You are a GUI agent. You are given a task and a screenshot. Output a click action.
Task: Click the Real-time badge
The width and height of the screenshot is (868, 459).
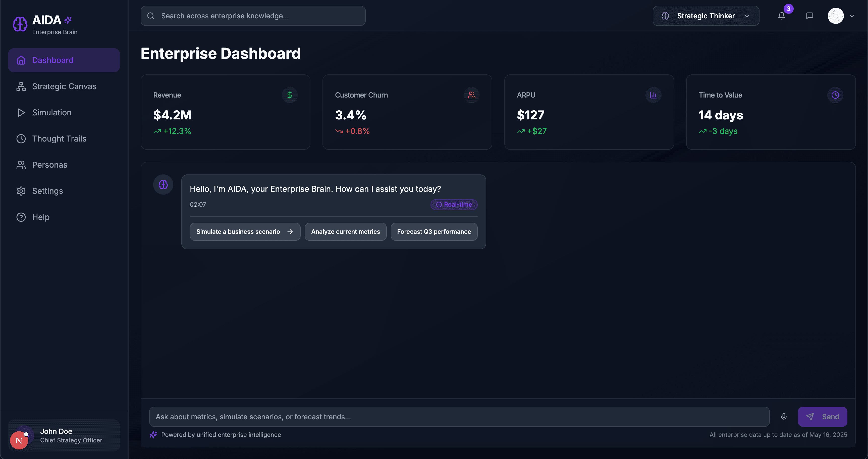point(454,205)
